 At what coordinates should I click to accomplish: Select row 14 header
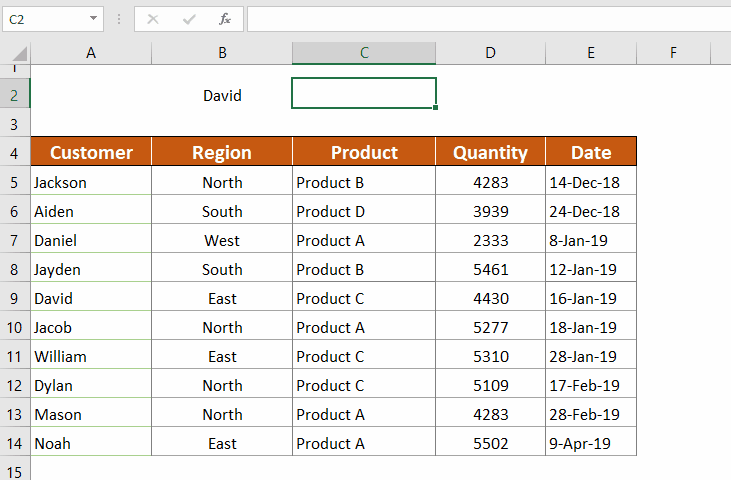click(15, 443)
